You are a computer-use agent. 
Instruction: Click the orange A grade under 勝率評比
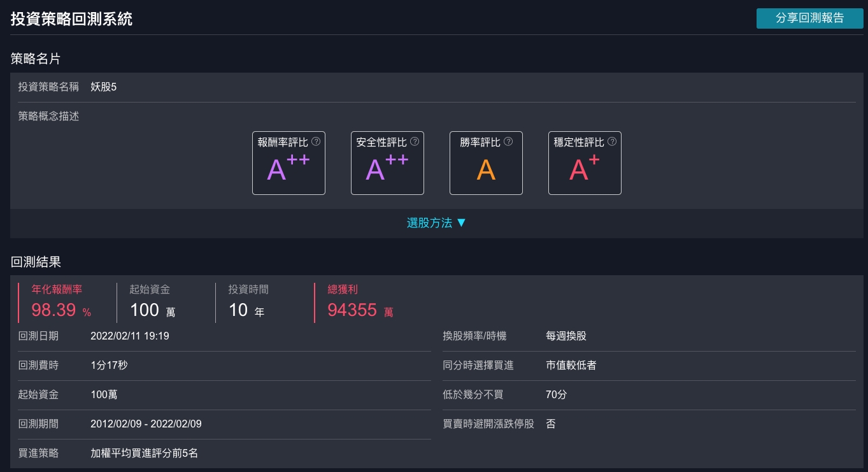[486, 170]
